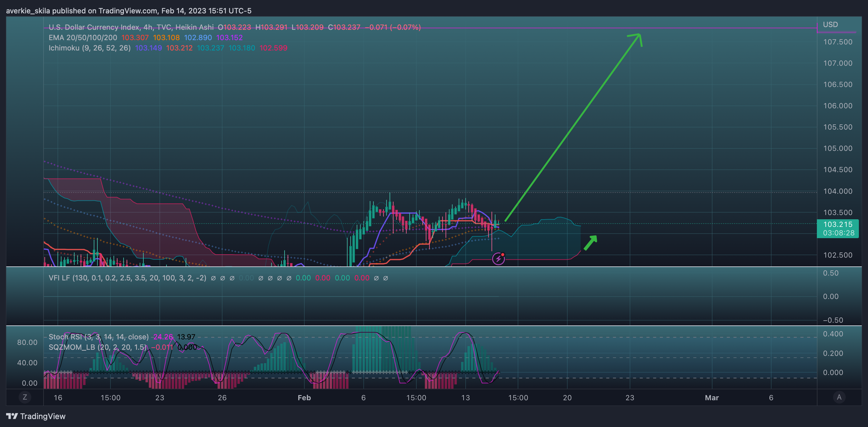Click the 0.400 momentum scale label
The width and height of the screenshot is (868, 427).
point(833,334)
